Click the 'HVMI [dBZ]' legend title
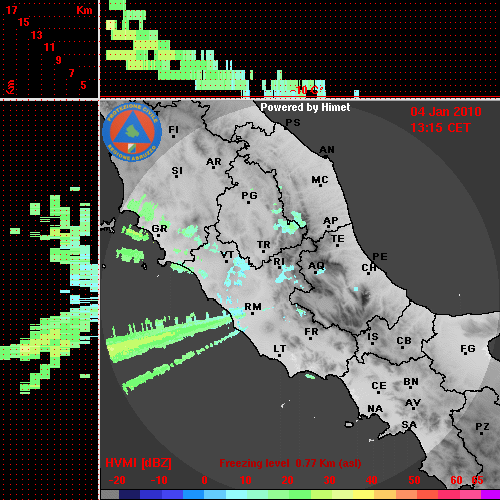This screenshot has width=500, height=500. [138, 463]
